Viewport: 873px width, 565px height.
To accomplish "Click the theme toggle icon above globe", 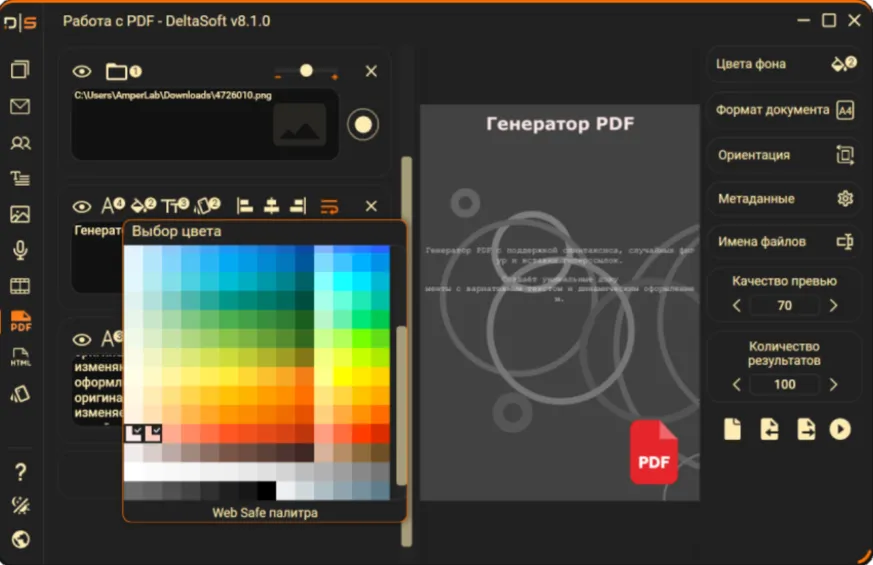I will coord(21,505).
